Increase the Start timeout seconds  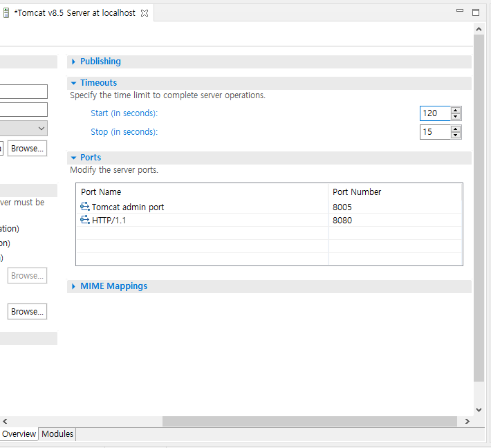456,110
